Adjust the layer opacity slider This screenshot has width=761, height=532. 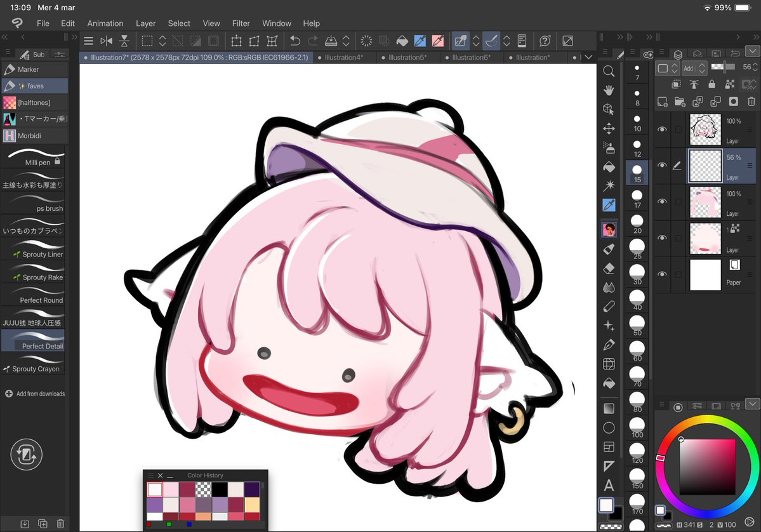pos(724,67)
